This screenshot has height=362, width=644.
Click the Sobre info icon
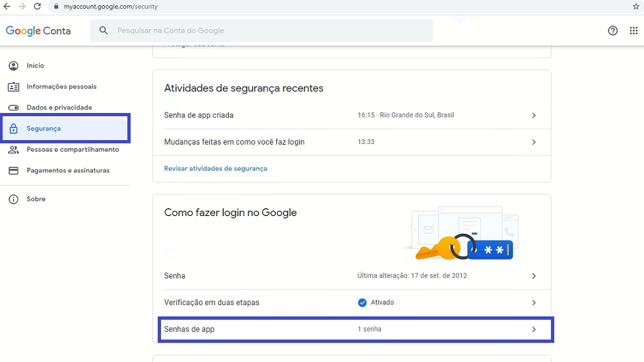[x=14, y=199]
